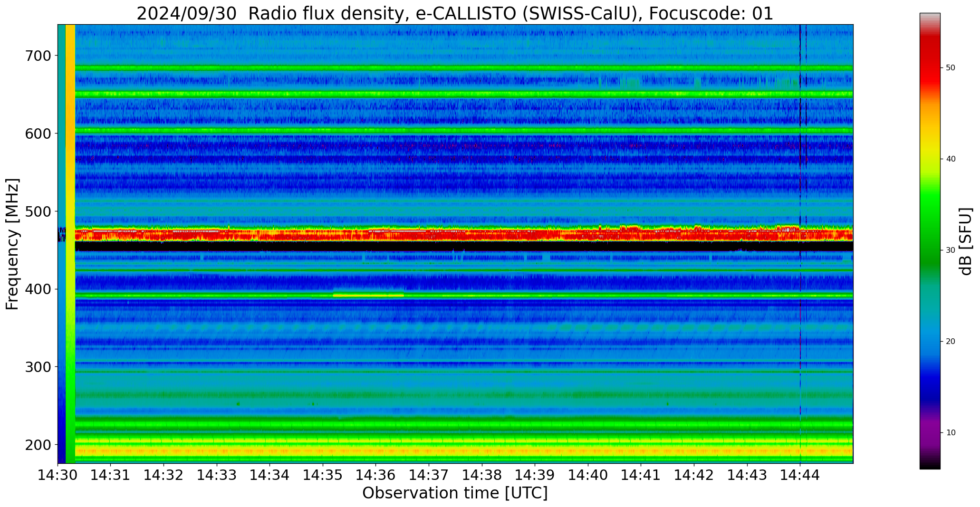This screenshot has height=507, width=980.
Task: Click the 'Observation time [UTC]' axis label
Action: (x=455, y=493)
